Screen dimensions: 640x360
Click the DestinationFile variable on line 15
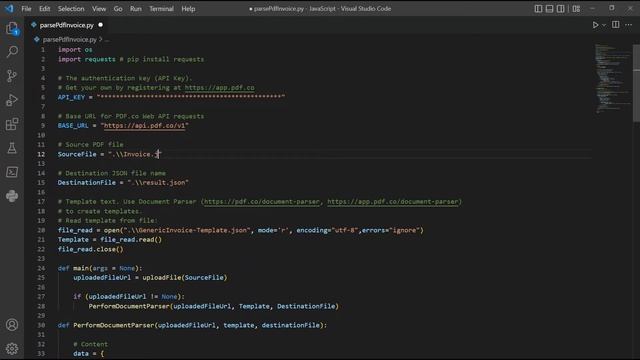(x=87, y=183)
